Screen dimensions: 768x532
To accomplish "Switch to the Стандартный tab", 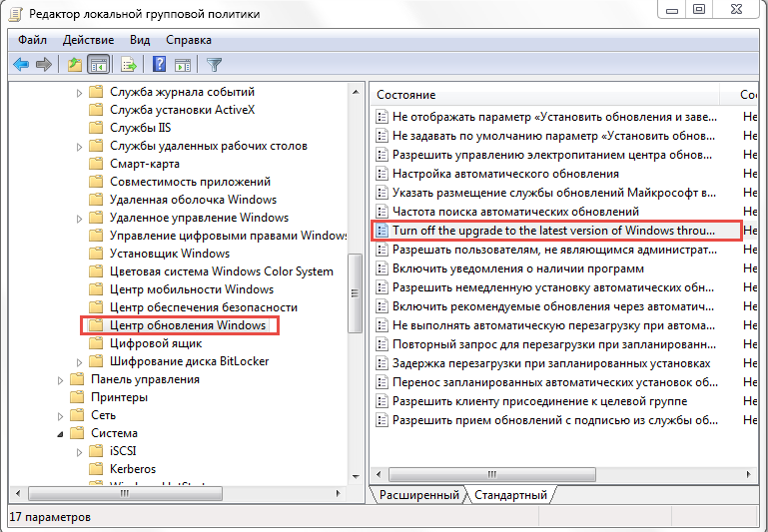I will click(x=511, y=495).
